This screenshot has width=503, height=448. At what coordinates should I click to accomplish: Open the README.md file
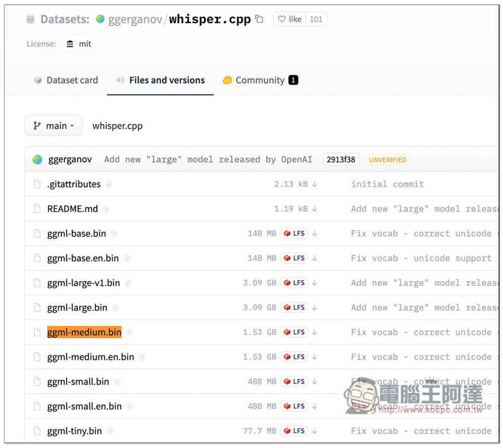(x=72, y=209)
